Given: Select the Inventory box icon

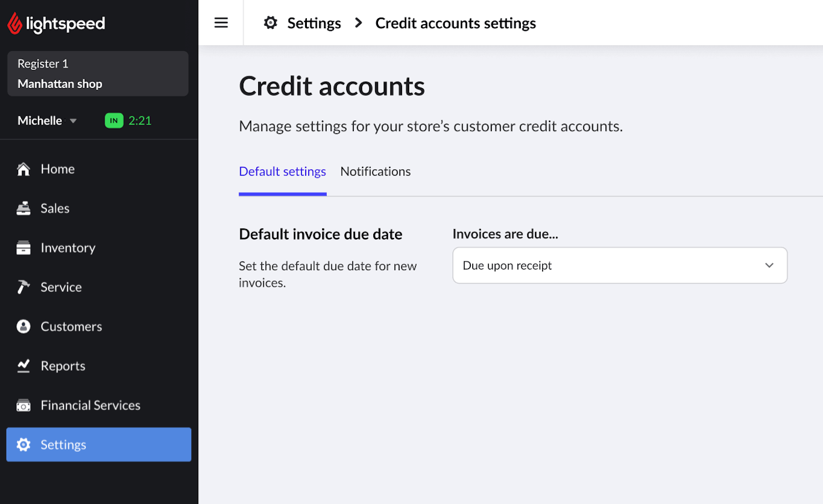Looking at the screenshot, I should coord(23,247).
